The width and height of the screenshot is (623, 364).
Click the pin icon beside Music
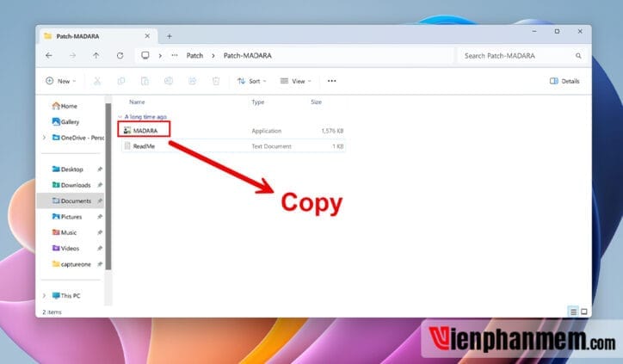point(100,232)
